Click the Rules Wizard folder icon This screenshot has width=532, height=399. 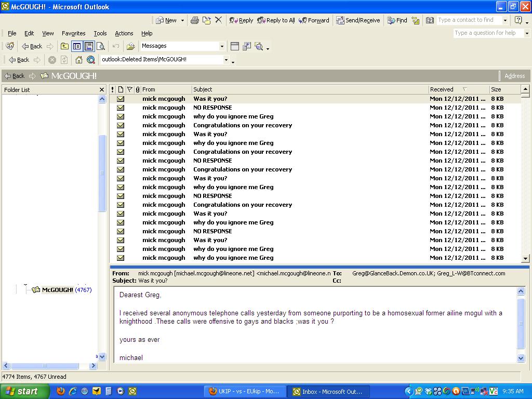131,46
